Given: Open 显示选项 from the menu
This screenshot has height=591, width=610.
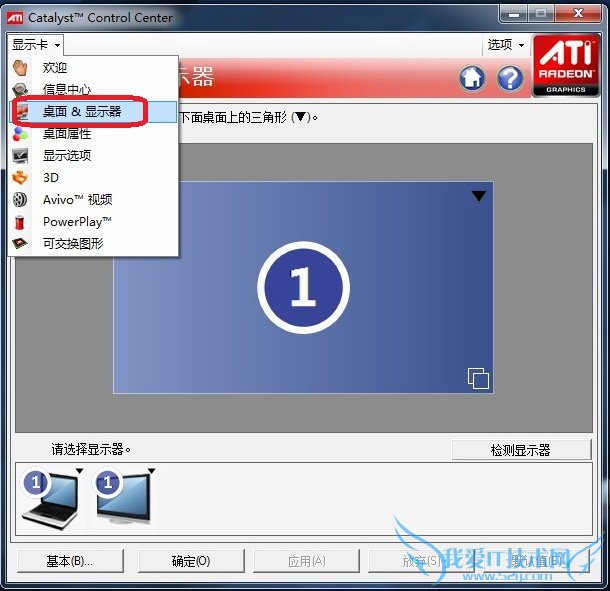Looking at the screenshot, I should click(93, 156).
